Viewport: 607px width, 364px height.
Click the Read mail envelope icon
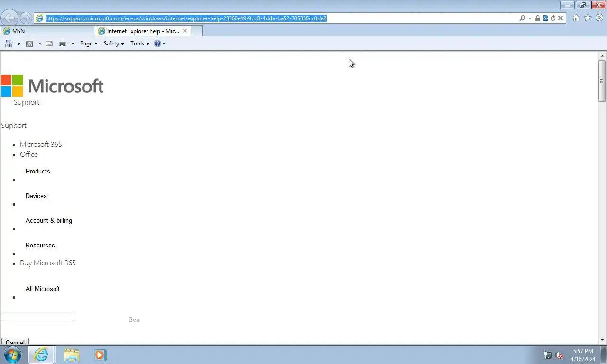49,44
